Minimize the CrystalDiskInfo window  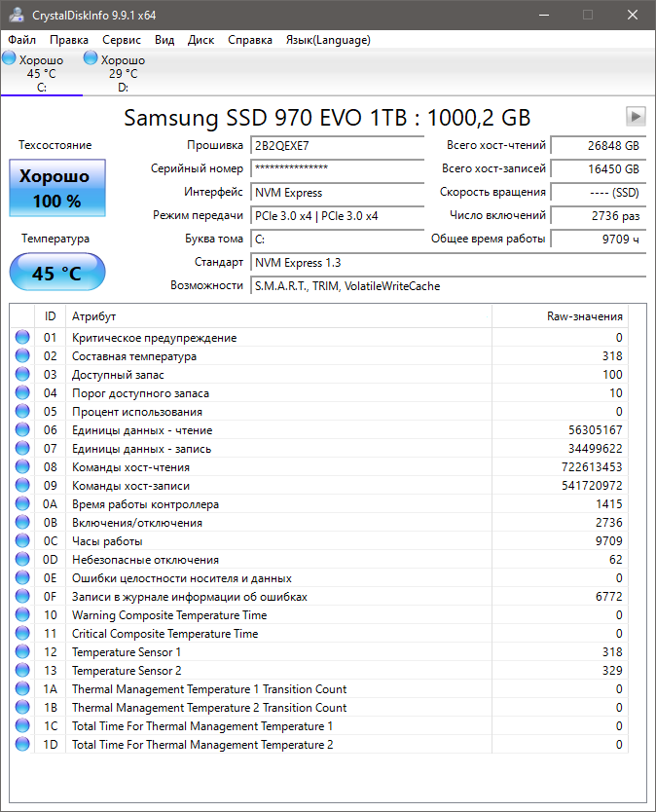point(544,15)
